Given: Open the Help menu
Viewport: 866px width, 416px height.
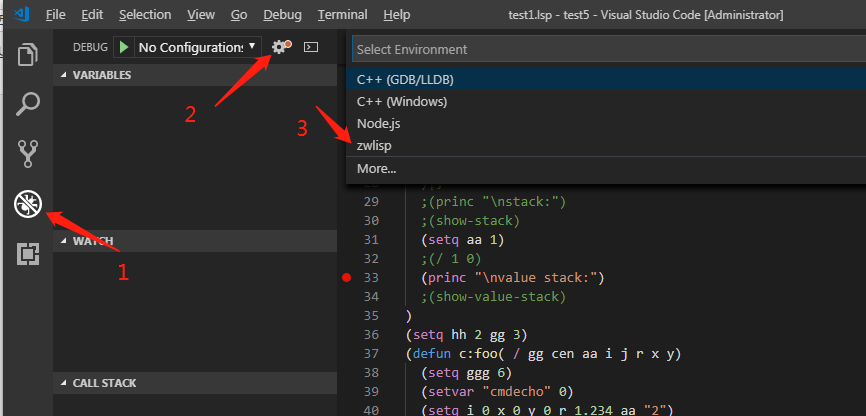Looking at the screenshot, I should [397, 14].
